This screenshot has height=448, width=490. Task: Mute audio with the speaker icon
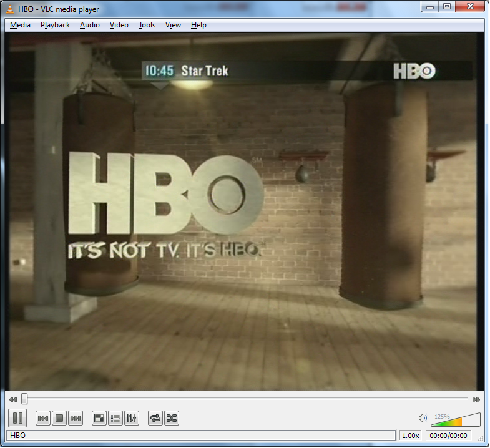tap(423, 418)
